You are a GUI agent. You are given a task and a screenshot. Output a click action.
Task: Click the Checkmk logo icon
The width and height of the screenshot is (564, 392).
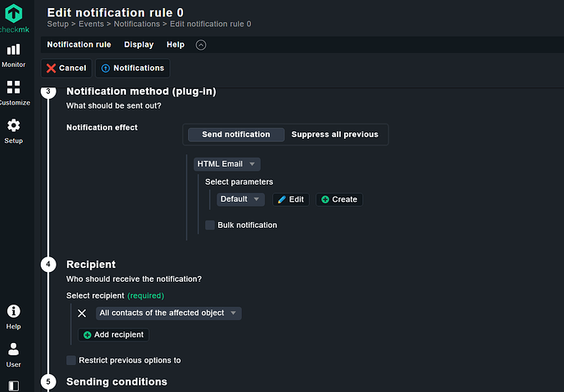[x=14, y=14]
